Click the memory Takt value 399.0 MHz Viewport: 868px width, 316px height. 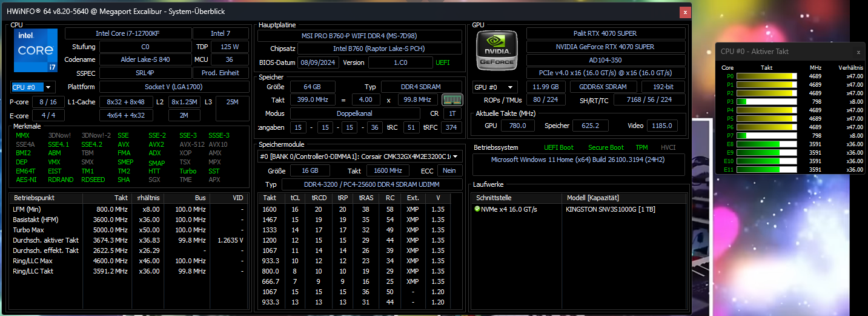313,99
